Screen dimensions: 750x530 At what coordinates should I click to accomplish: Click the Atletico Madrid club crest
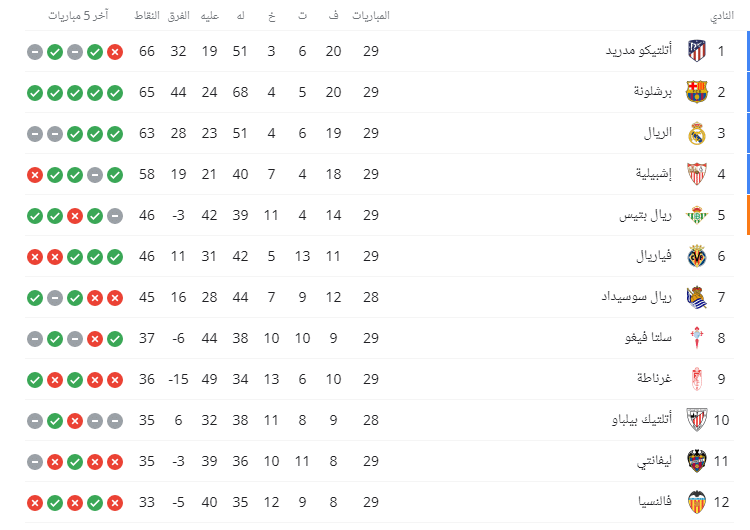pos(697,51)
